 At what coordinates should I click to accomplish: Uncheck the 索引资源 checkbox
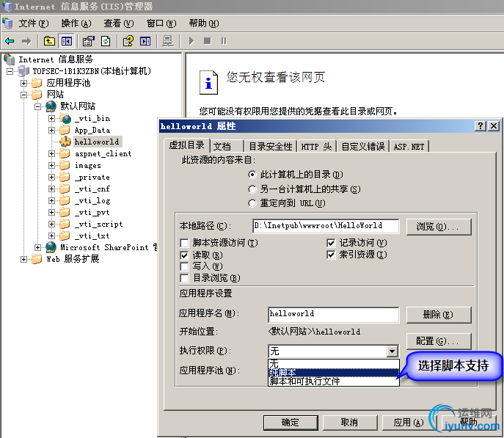click(x=331, y=255)
